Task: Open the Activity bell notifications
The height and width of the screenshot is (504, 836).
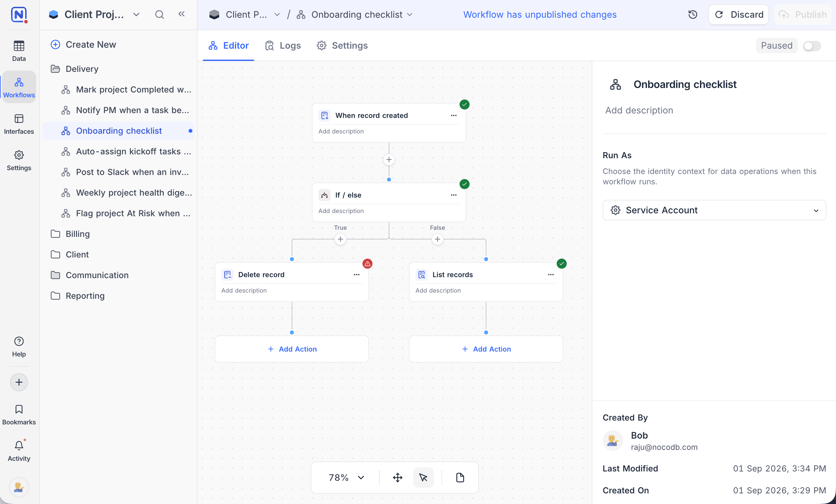Action: [x=19, y=451]
